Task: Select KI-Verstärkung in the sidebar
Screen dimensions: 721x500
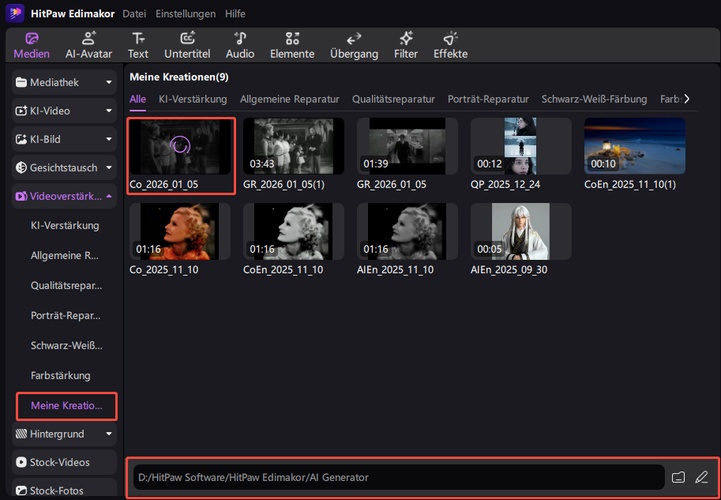Action: [x=65, y=225]
